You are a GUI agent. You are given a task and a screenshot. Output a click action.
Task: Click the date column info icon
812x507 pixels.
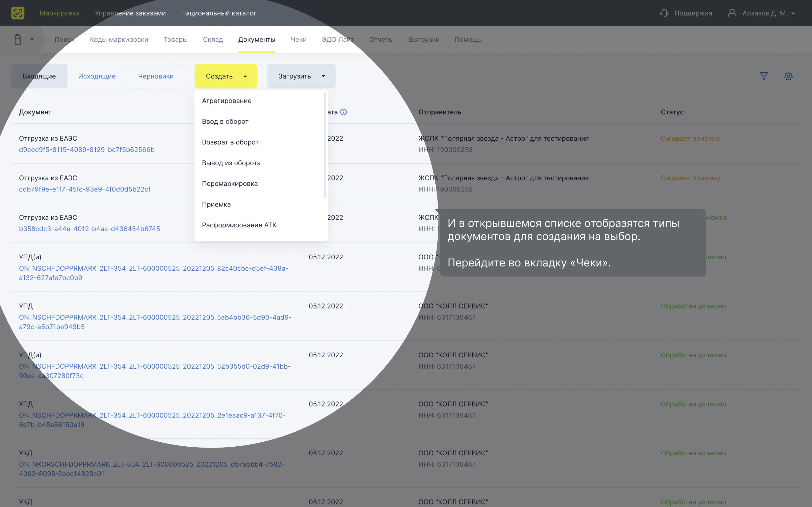[x=344, y=112]
